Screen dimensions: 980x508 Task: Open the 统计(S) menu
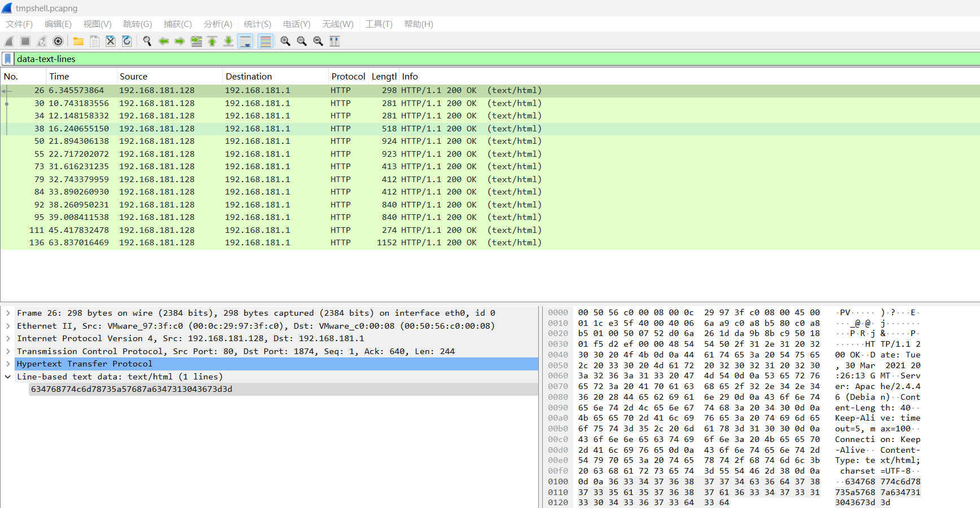[257, 24]
